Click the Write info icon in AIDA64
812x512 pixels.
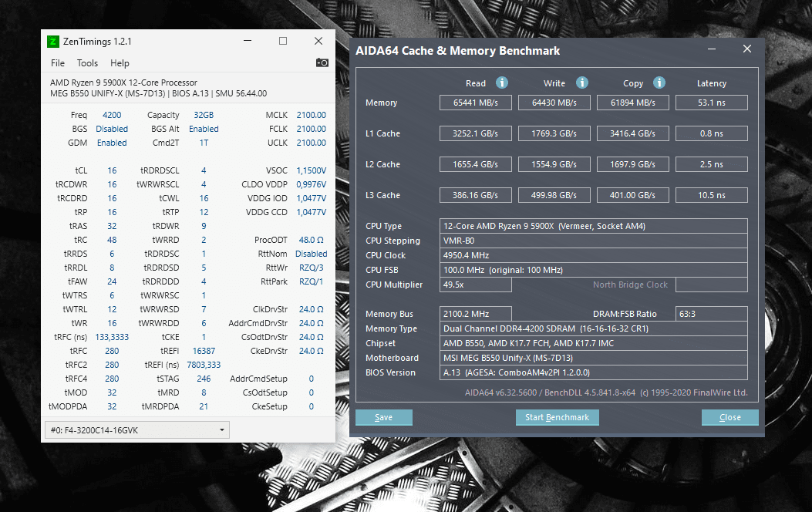[x=582, y=83]
